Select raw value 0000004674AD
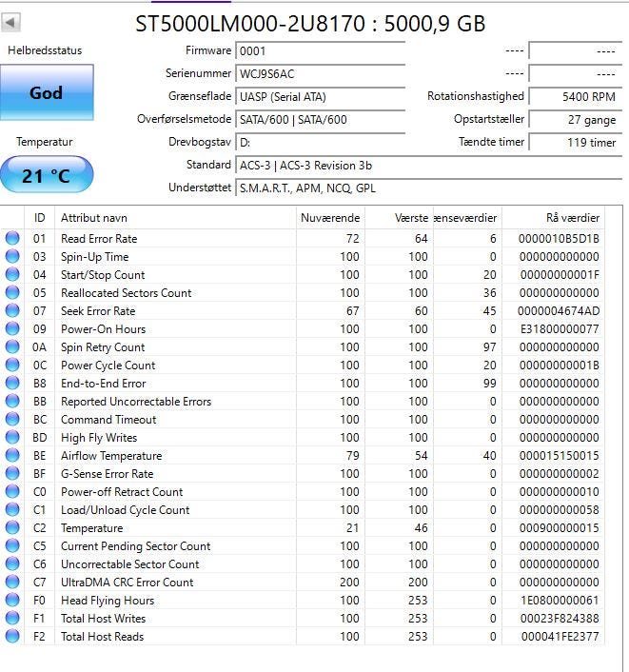This screenshot has width=629, height=672. click(x=559, y=311)
